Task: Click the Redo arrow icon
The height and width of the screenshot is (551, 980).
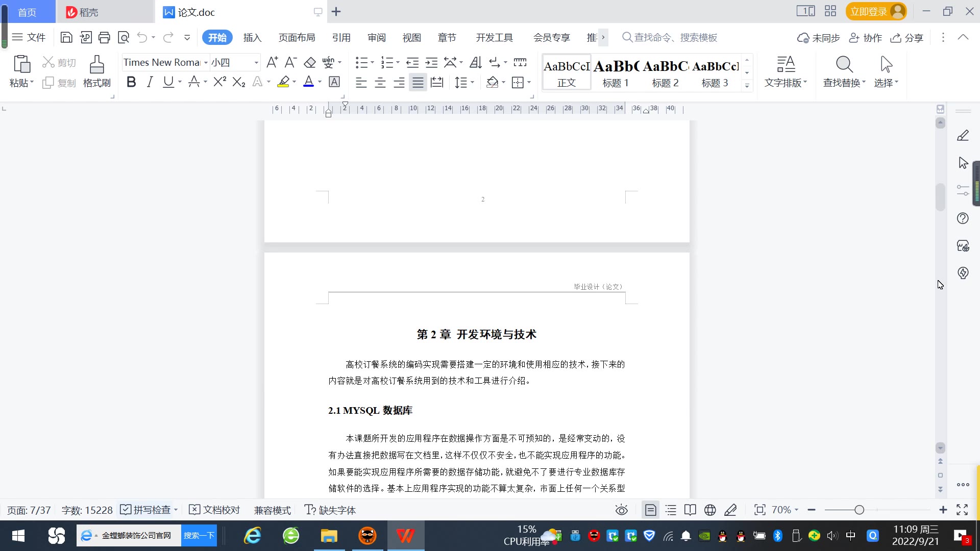Action: (x=168, y=37)
